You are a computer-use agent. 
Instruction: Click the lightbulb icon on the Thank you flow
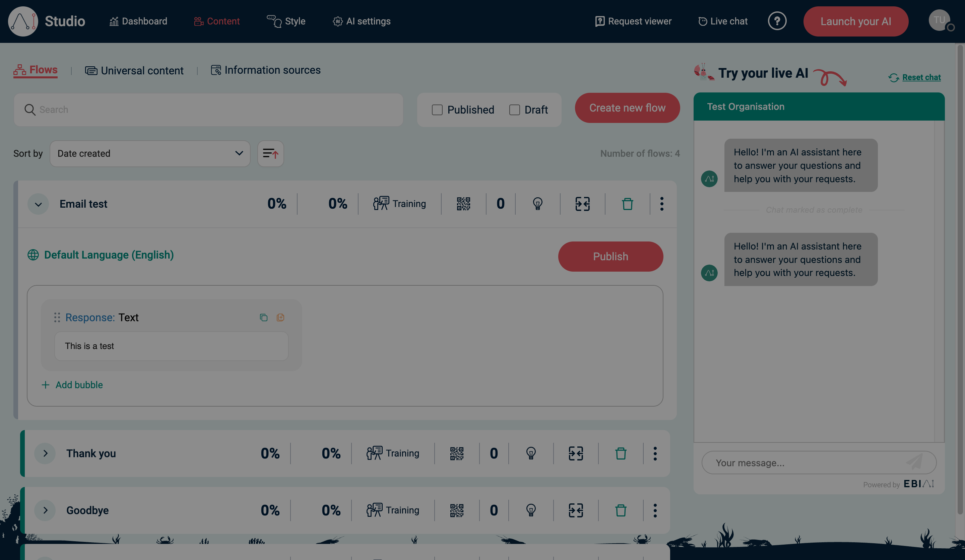tap(531, 453)
